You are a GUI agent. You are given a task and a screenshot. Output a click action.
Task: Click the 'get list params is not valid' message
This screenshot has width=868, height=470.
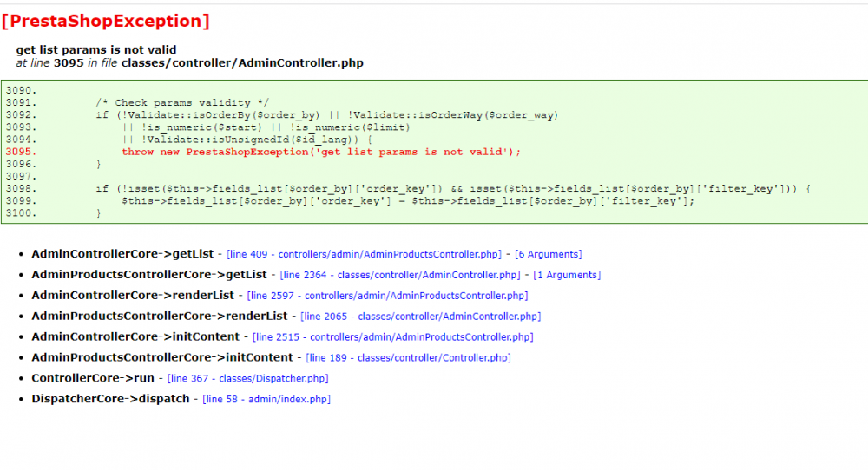pyautogui.click(x=96, y=49)
